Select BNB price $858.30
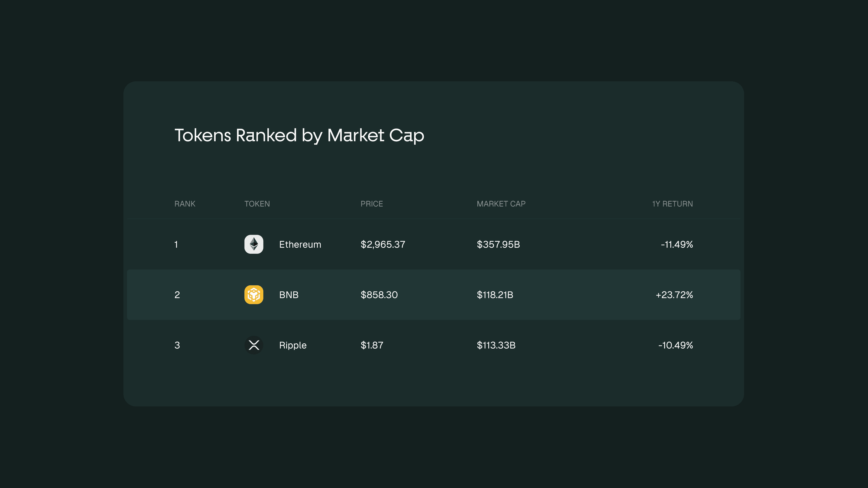The height and width of the screenshot is (488, 868). point(379,295)
